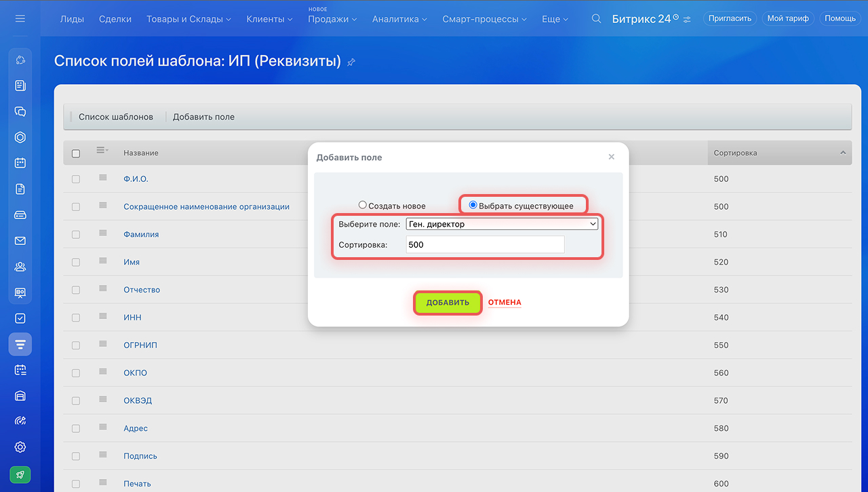Viewport: 868px width, 492px height.
Task: Open the chats sidebar icon
Action: pos(20,112)
